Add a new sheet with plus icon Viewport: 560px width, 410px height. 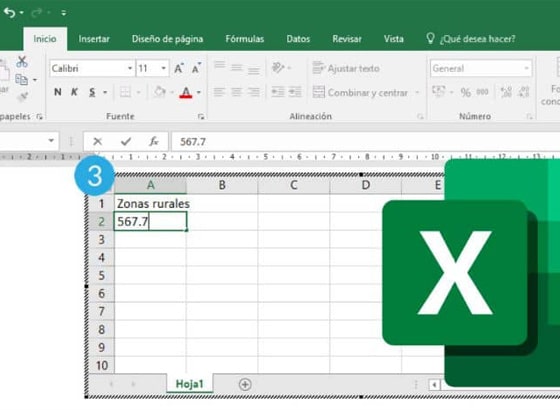coord(245,385)
